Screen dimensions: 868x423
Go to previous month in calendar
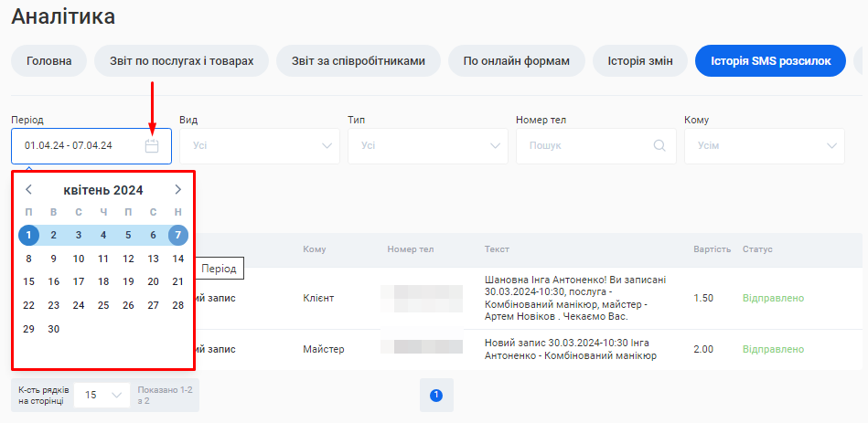29,190
